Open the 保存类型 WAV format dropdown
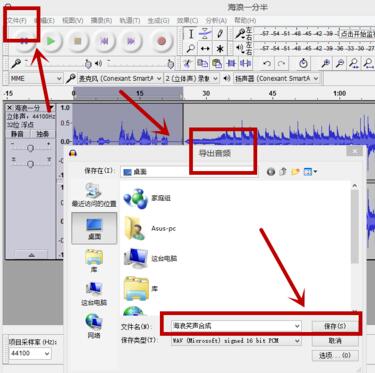This screenshot has height=373, width=375. click(x=236, y=341)
